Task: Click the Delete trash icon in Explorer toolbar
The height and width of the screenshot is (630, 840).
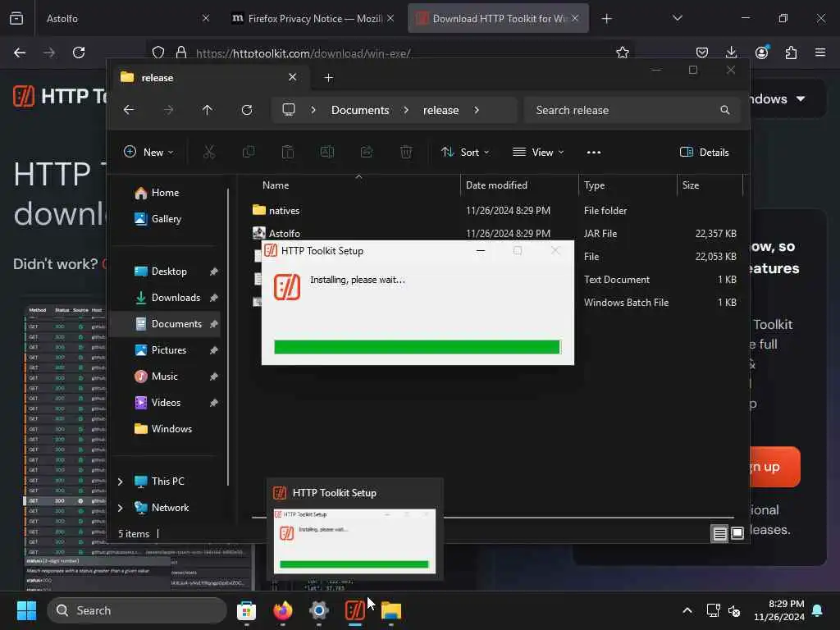Action: pos(406,152)
